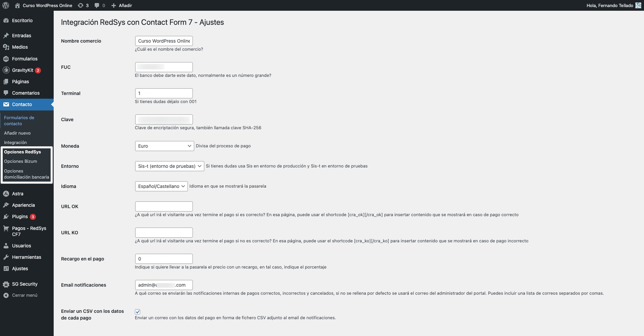Expand the Entorno environment dropdown
Screen dimensions: 644x336
169,166
